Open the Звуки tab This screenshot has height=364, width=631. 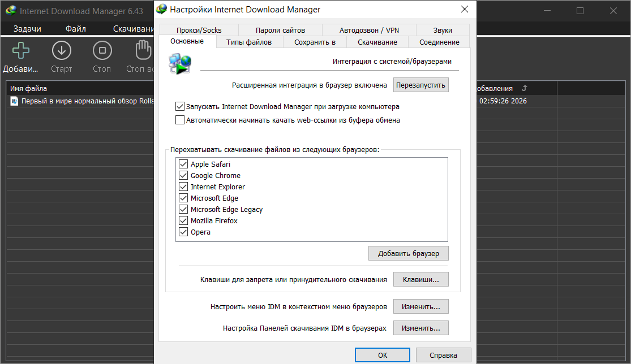click(443, 30)
